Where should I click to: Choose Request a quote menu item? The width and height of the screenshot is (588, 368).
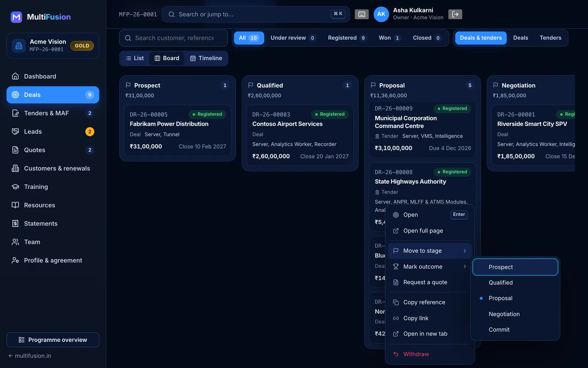[x=430, y=282]
